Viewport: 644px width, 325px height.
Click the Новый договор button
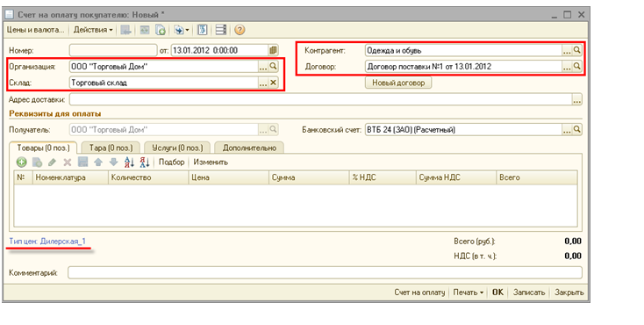(x=398, y=83)
